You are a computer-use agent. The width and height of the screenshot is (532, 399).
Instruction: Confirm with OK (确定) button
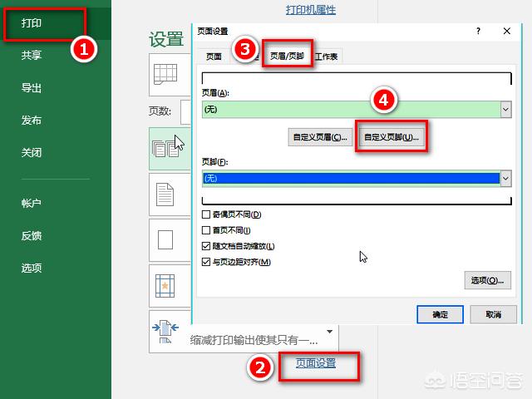[x=440, y=314]
